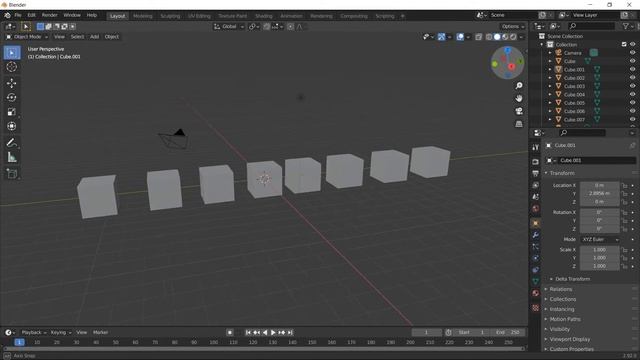The height and width of the screenshot is (360, 640).
Task: Open the File menu
Action: (x=18, y=15)
